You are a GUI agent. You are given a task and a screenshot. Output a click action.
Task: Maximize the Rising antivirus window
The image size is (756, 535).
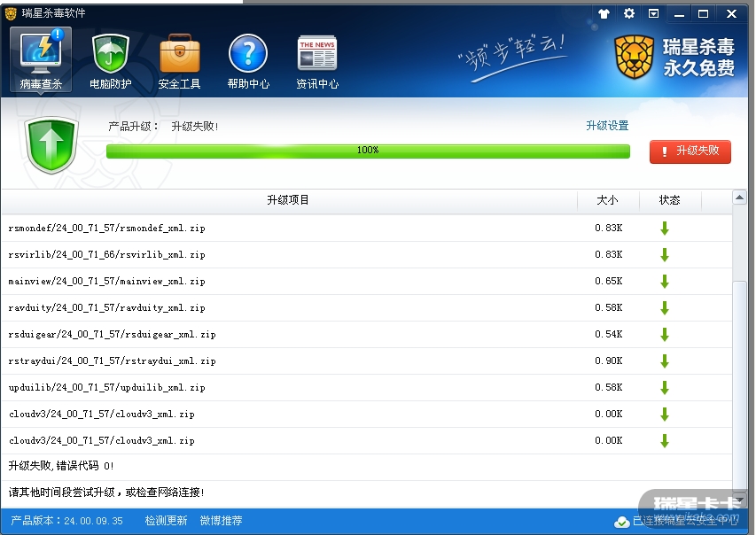tap(704, 14)
